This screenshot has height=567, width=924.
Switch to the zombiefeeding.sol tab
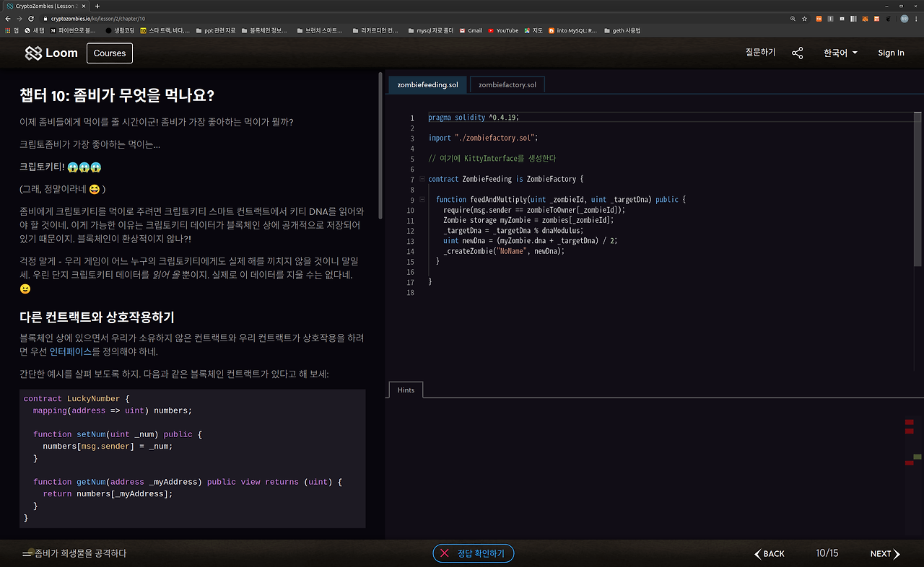coord(427,84)
